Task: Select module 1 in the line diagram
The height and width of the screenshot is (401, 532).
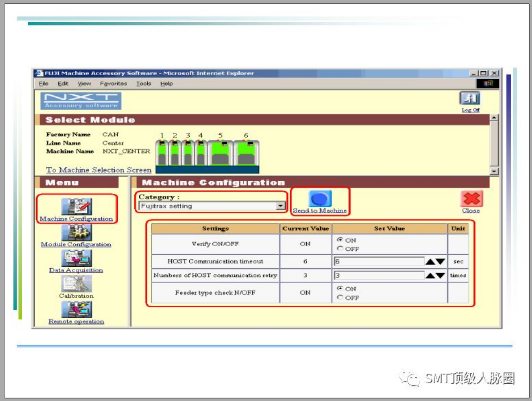Action: point(162,153)
